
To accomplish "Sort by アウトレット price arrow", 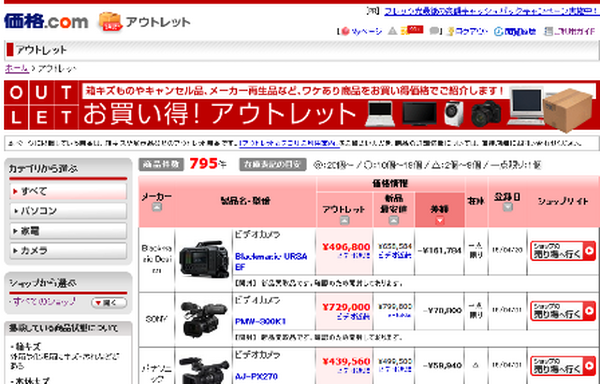I will click(344, 220).
